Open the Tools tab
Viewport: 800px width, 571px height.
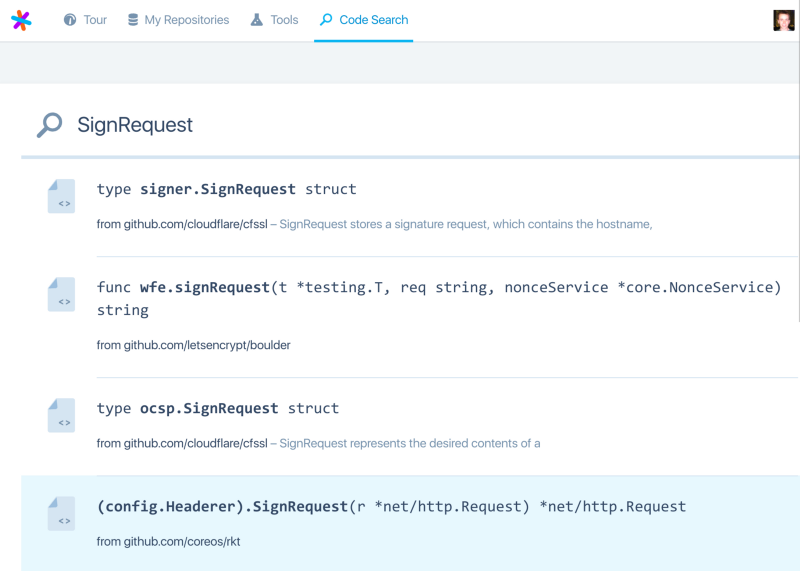click(274, 20)
